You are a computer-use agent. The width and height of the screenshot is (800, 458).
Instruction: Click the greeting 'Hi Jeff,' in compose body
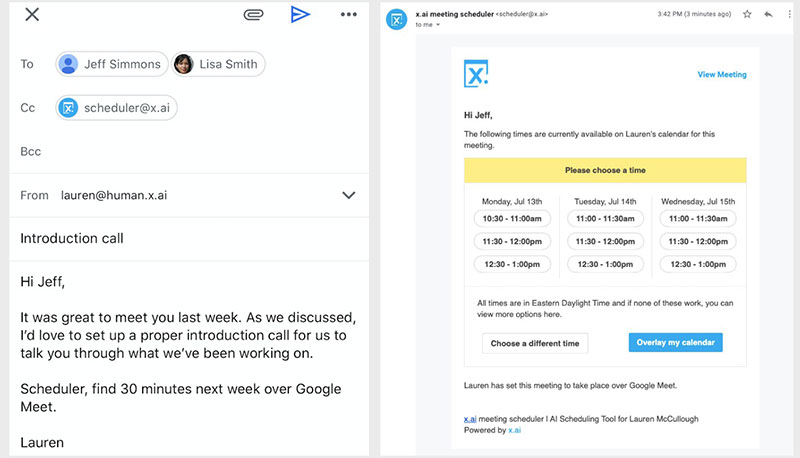click(42, 282)
